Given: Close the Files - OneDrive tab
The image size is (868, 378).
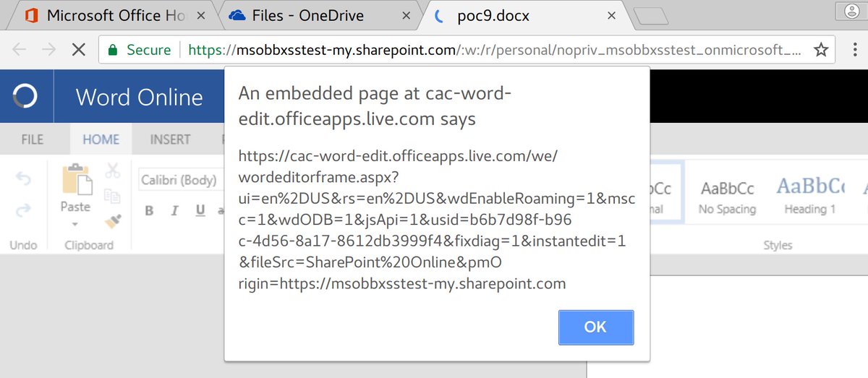Looking at the screenshot, I should 405,15.
